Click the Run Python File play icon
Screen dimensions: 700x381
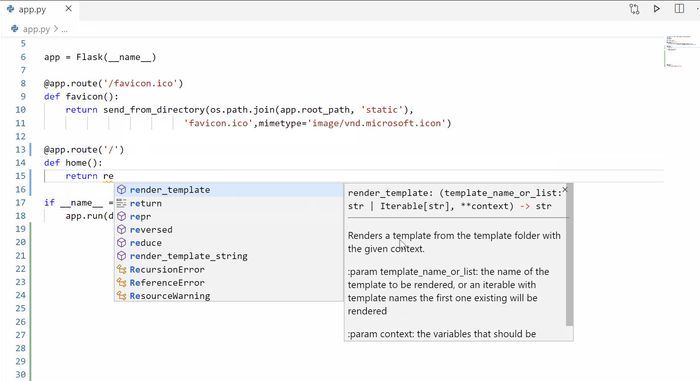coord(656,9)
